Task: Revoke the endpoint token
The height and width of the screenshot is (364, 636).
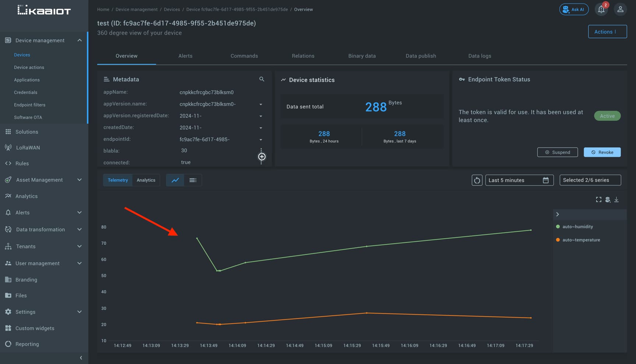Action: pyautogui.click(x=602, y=152)
